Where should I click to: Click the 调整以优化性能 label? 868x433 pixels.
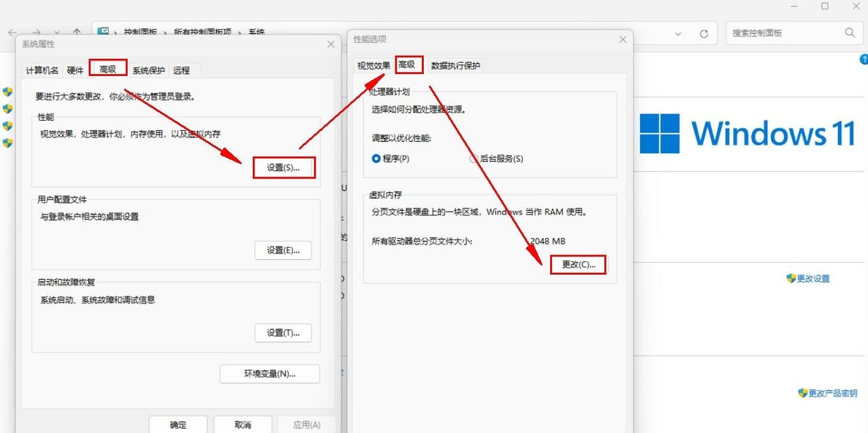(x=401, y=138)
